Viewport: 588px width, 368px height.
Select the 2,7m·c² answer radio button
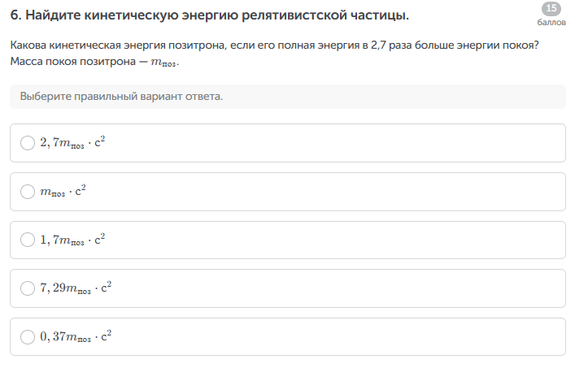tap(28, 143)
